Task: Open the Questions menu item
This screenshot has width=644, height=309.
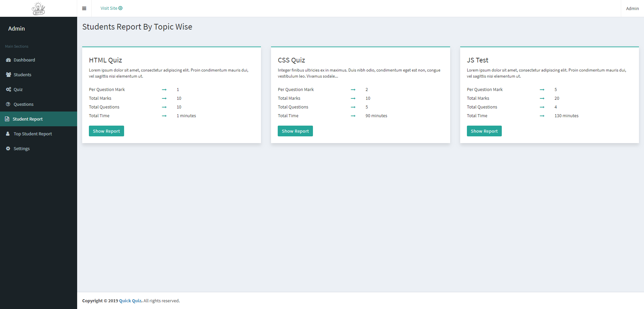Action: (x=23, y=104)
